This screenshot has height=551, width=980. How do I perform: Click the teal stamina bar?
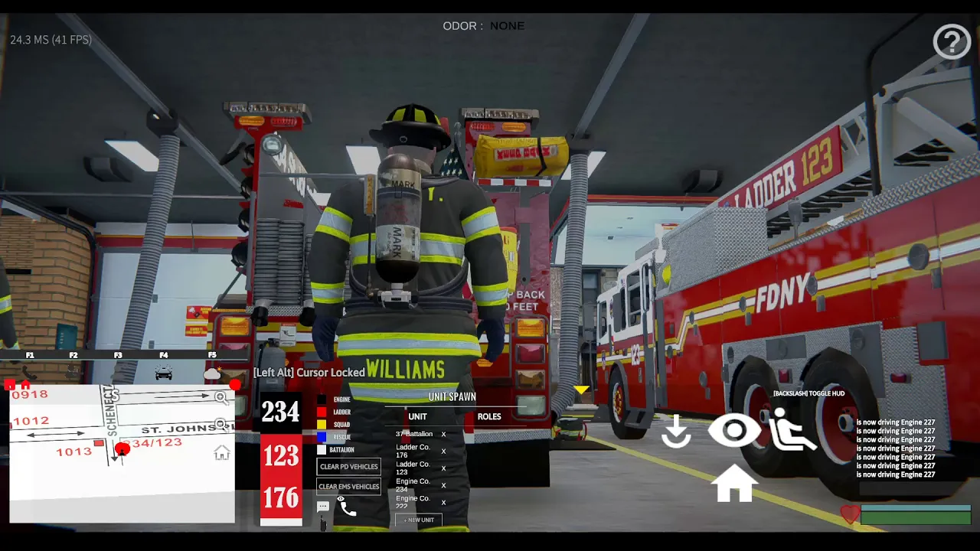tap(916, 508)
